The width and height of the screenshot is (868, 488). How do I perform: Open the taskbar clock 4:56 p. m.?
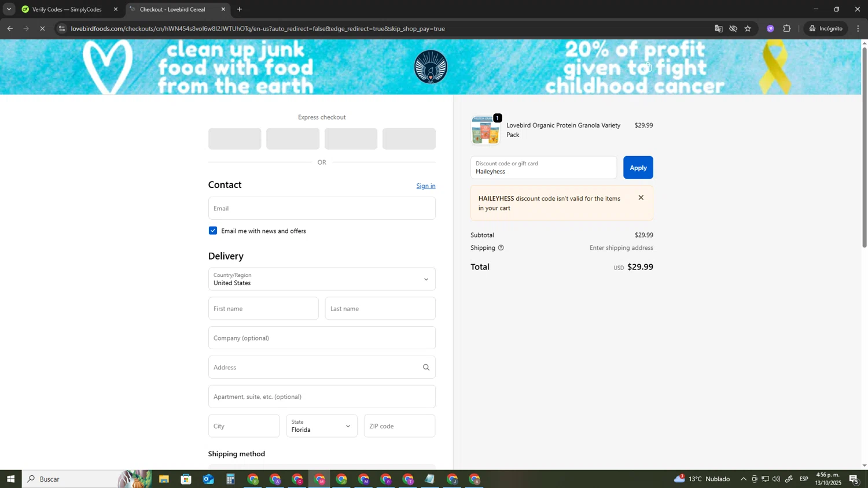pos(828,479)
